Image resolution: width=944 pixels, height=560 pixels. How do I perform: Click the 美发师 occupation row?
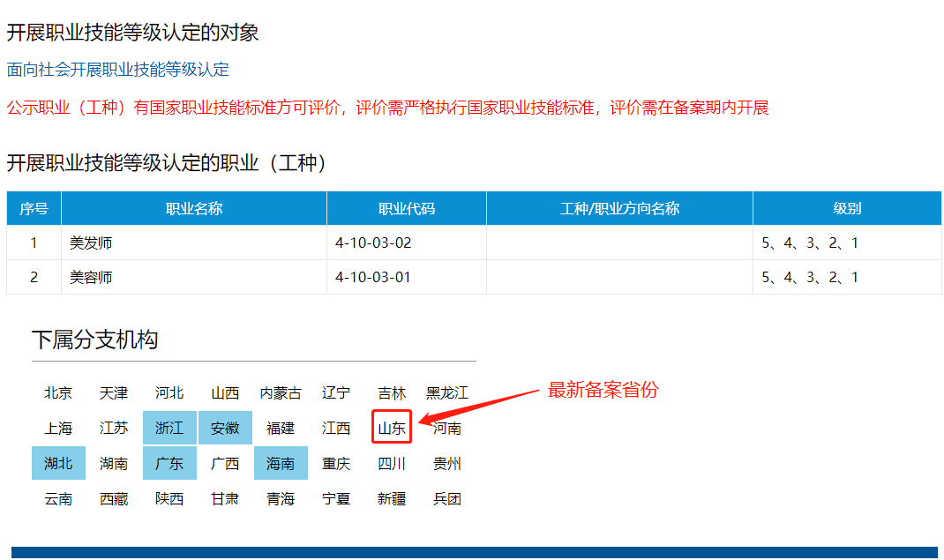coord(92,243)
